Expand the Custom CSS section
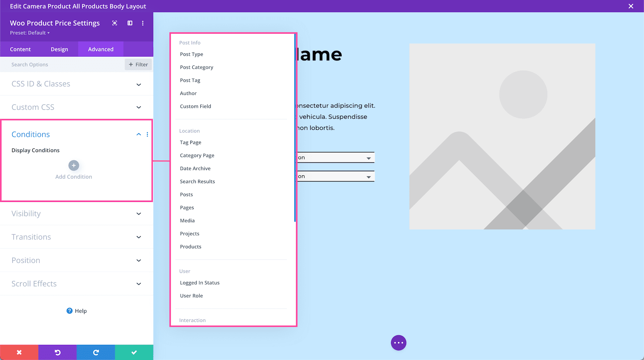This screenshot has height=360, width=644. tap(77, 107)
